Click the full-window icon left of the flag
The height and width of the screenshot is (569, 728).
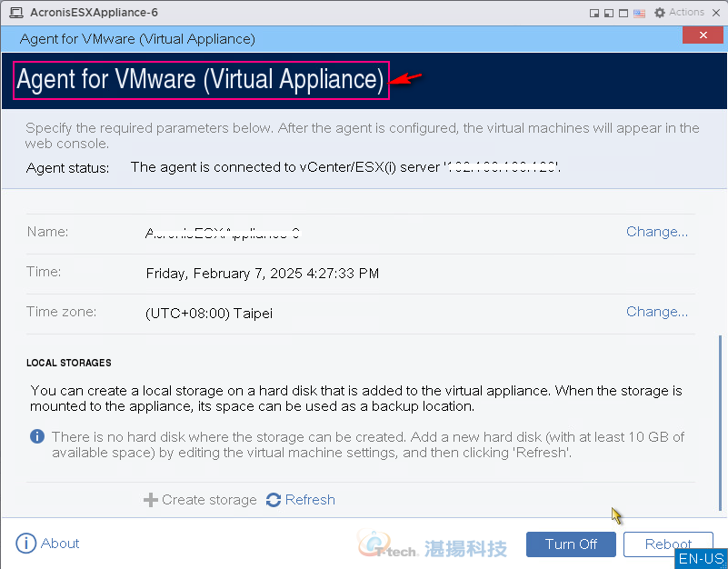(623, 13)
